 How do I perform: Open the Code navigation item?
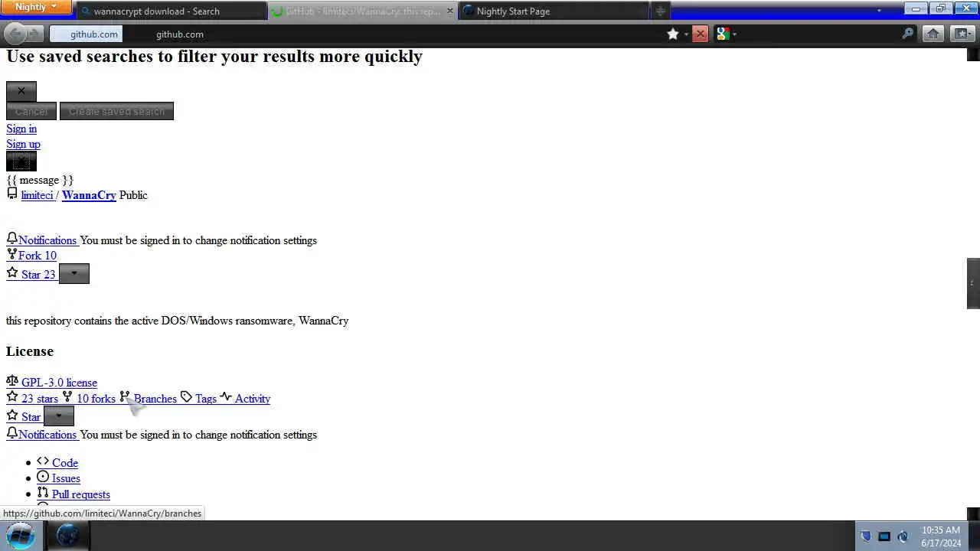(65, 463)
